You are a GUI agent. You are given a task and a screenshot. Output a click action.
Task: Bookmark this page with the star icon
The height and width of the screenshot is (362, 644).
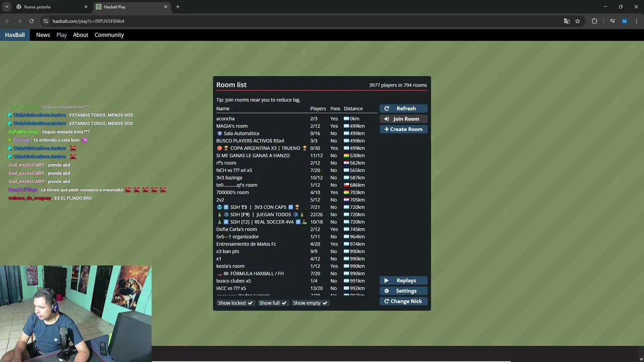[578, 21]
